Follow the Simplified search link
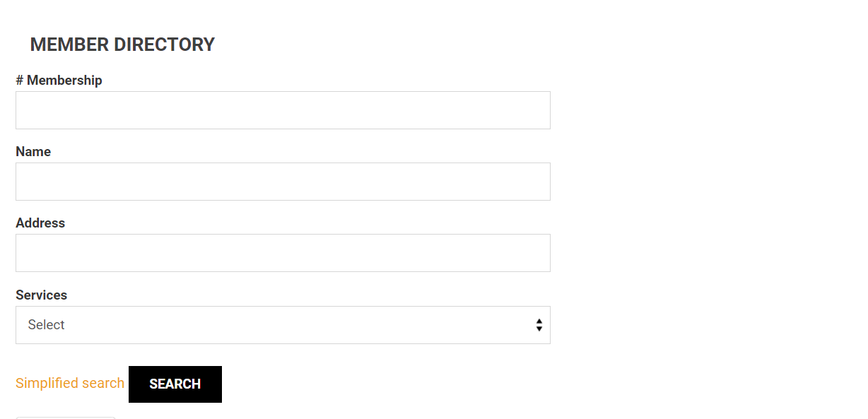This screenshot has width=868, height=419. 70,383
